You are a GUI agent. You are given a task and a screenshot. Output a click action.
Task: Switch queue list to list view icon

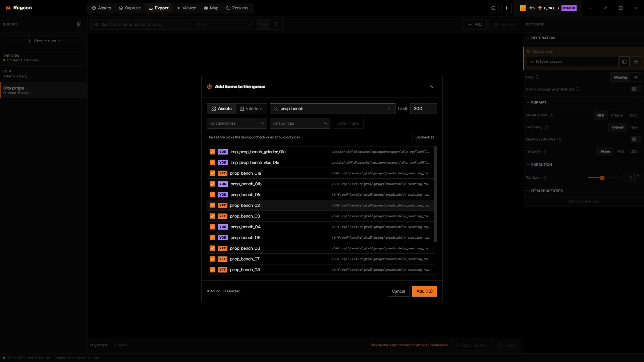tap(263, 24)
